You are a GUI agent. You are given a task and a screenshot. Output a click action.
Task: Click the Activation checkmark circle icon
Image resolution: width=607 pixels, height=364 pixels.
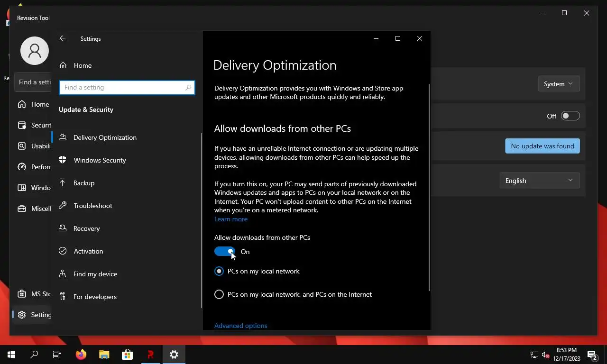coord(63,251)
